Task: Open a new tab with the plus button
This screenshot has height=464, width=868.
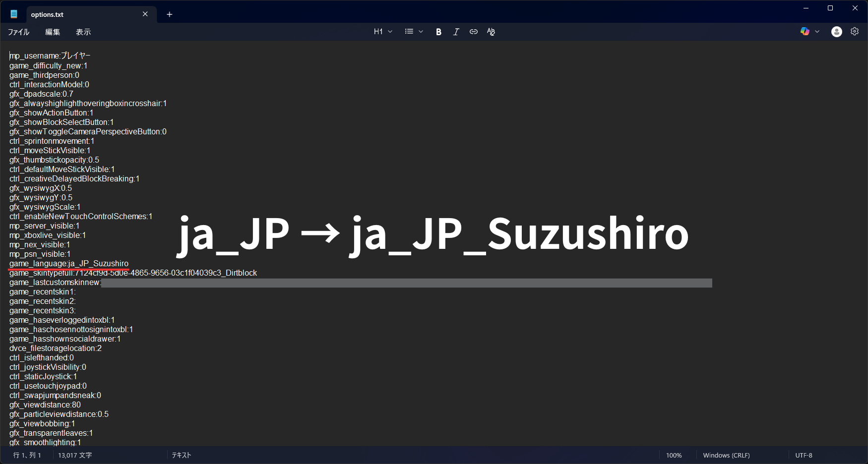Action: coord(169,14)
